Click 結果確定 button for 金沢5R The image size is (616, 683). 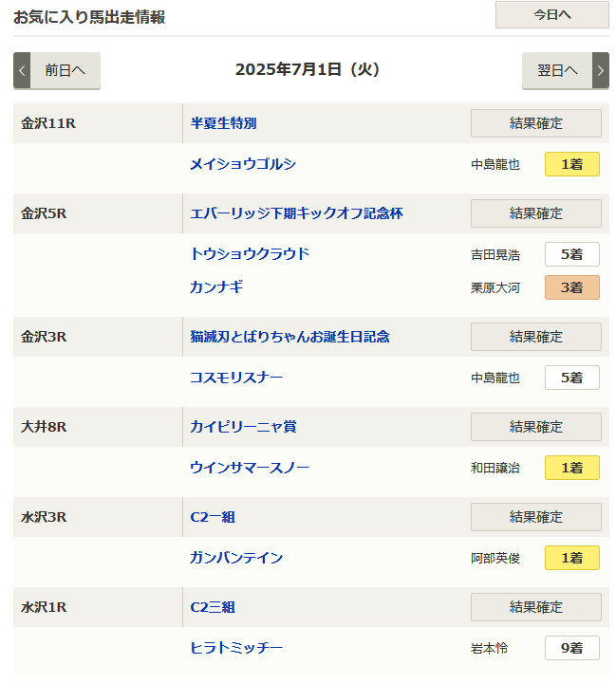(535, 213)
